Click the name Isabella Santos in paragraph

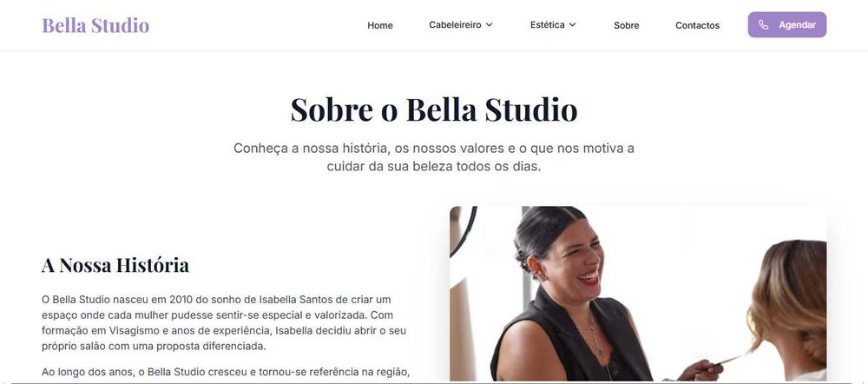297,300
